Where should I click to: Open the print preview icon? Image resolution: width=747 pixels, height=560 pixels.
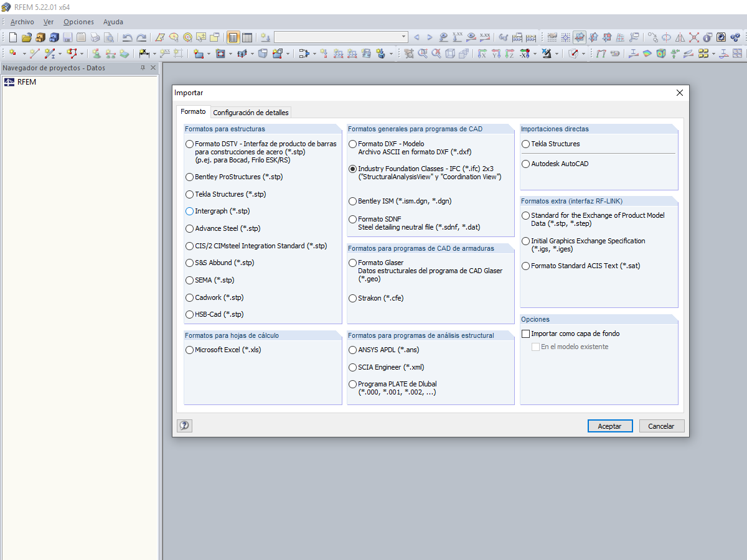[109, 37]
